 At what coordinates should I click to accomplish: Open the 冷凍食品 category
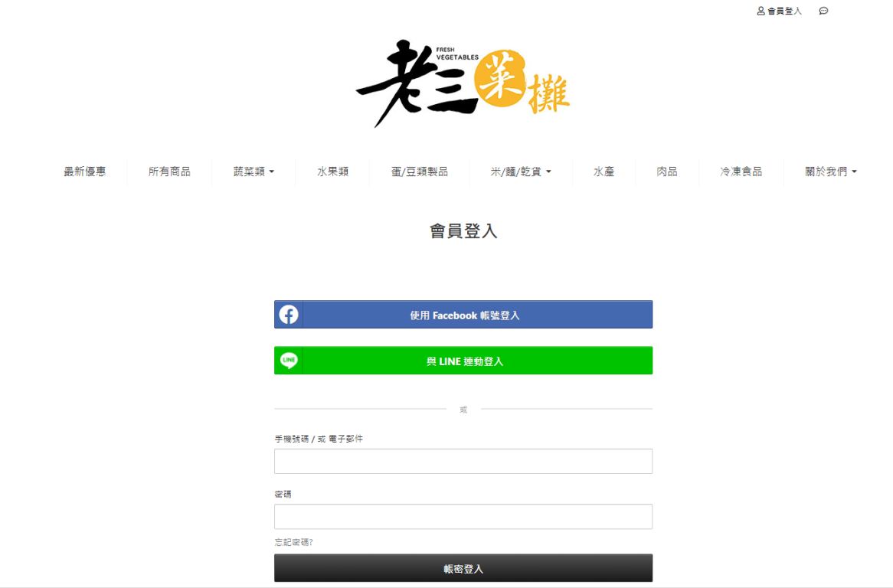(741, 171)
